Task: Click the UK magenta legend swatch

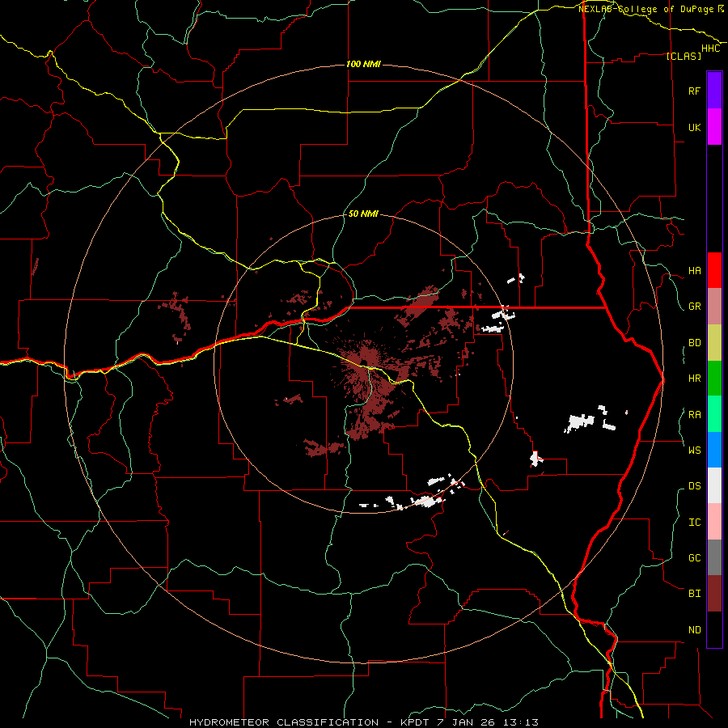Action: click(714, 127)
